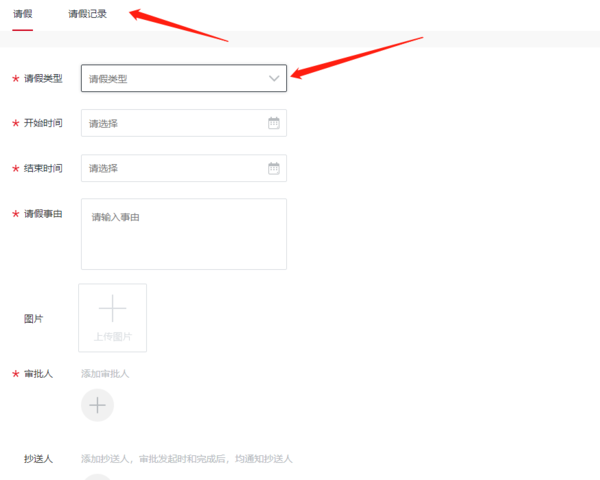Click the 请假类型 field label
Screen dimensions: 600x480
43,78
